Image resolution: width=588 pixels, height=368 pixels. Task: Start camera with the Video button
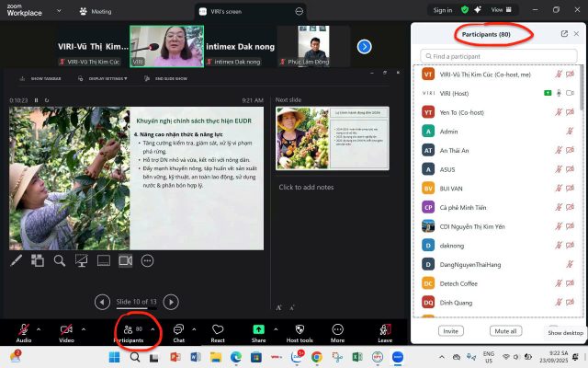pos(66,329)
